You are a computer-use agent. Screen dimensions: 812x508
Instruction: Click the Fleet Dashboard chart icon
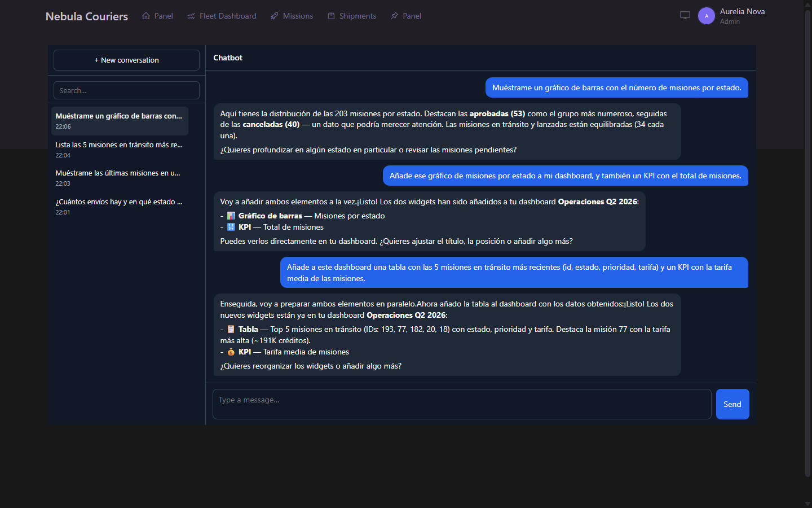tap(191, 16)
